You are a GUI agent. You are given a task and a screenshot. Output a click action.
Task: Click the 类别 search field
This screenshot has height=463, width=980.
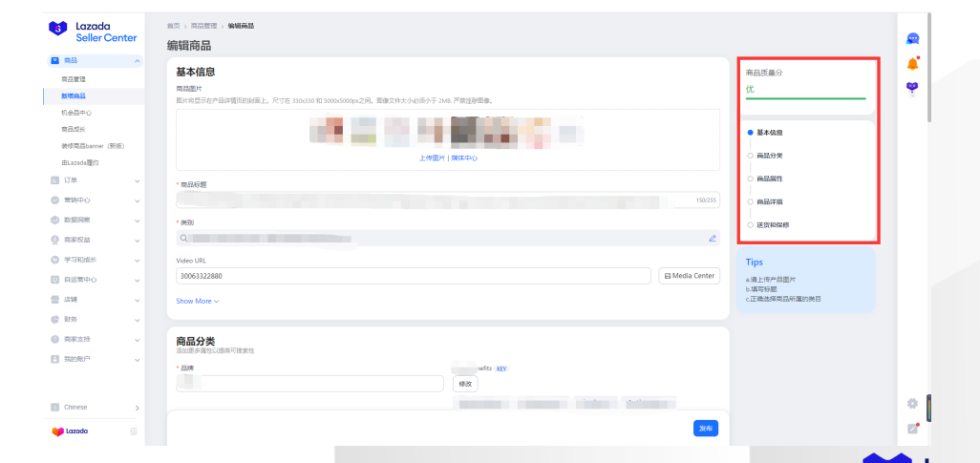tap(448, 238)
